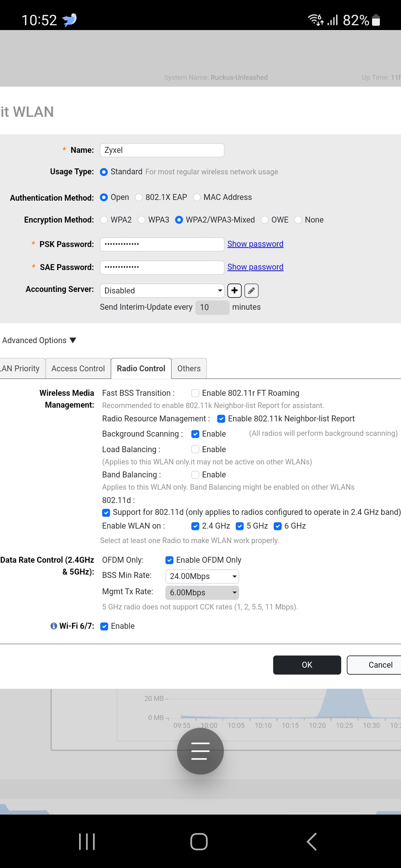Uncheck the 6 GHz radio checkbox
The width and height of the screenshot is (401, 868).
278,526
